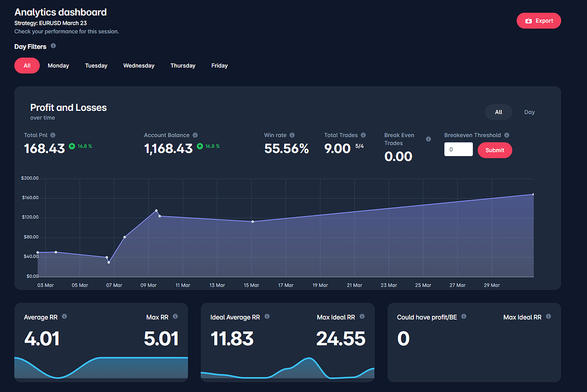
Task: Click the Total Pnl value 168.43
Action: 45,148
